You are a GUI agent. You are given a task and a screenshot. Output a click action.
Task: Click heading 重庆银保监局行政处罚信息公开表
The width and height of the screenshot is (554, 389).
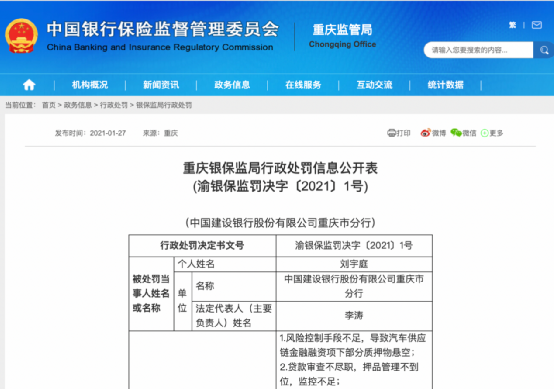[281, 168]
